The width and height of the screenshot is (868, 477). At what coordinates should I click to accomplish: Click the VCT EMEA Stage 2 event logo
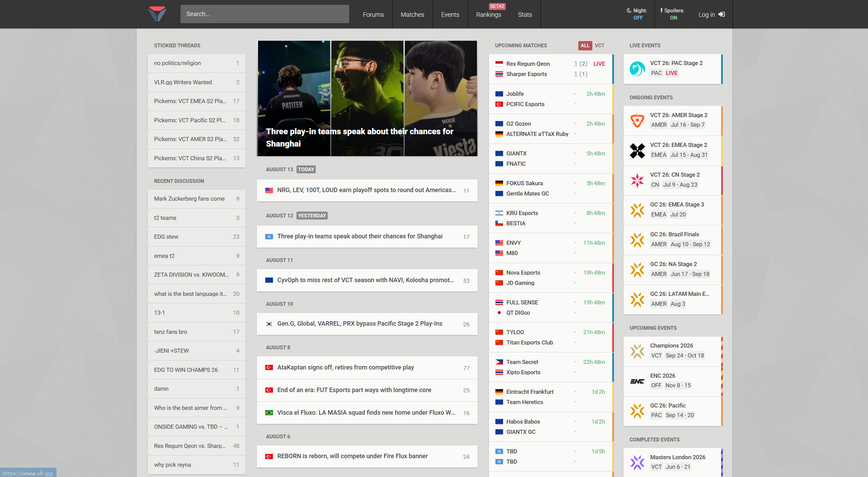point(637,150)
